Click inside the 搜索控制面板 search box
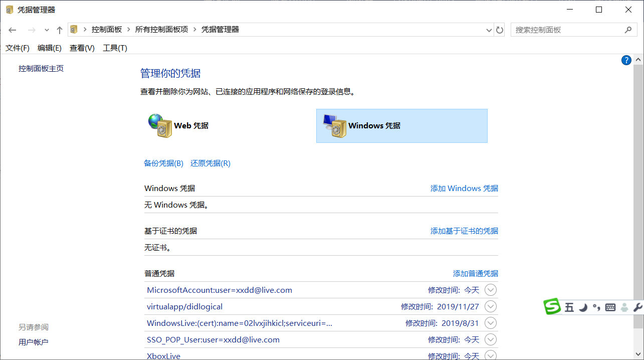The image size is (644, 360). click(566, 30)
